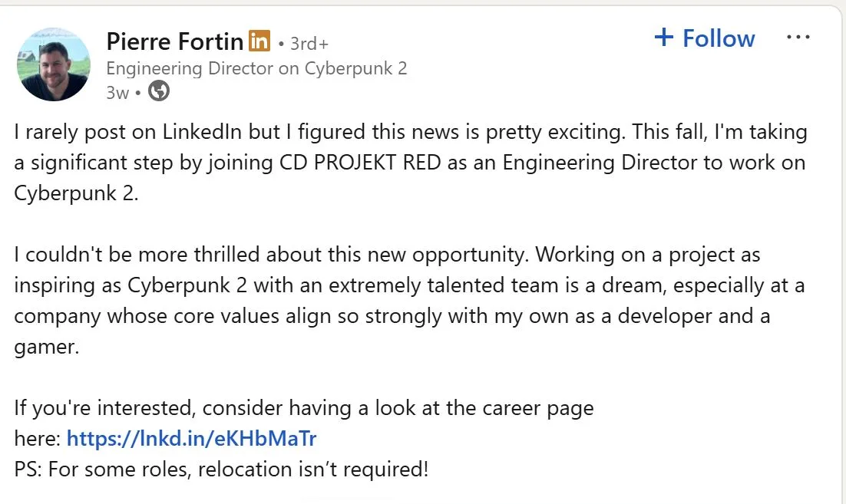Click 'Cyberpunk 2.' ending the first paragraph
This screenshot has width=846, height=504.
(77, 193)
